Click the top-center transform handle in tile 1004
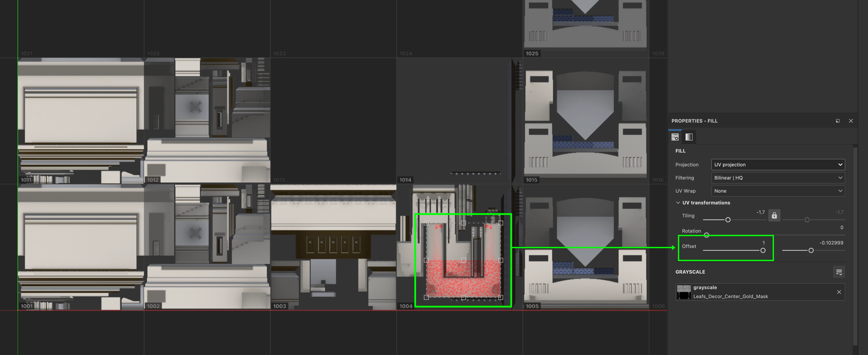 coord(463,223)
